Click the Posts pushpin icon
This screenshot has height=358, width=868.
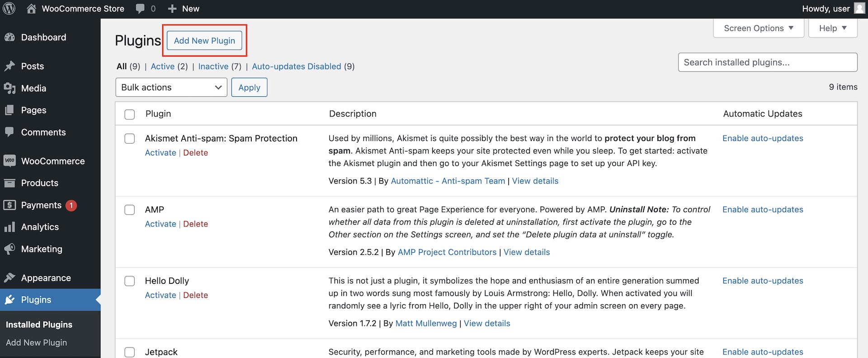9,66
